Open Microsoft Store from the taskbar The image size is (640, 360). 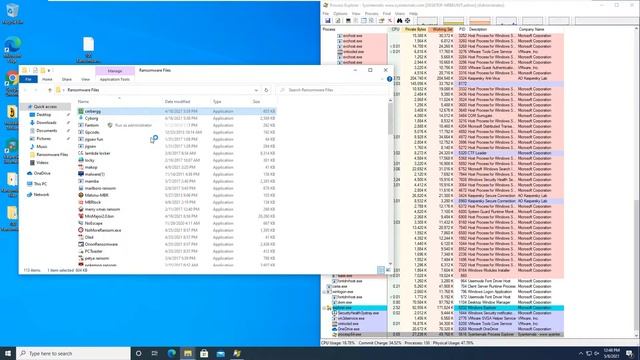click(x=204, y=353)
